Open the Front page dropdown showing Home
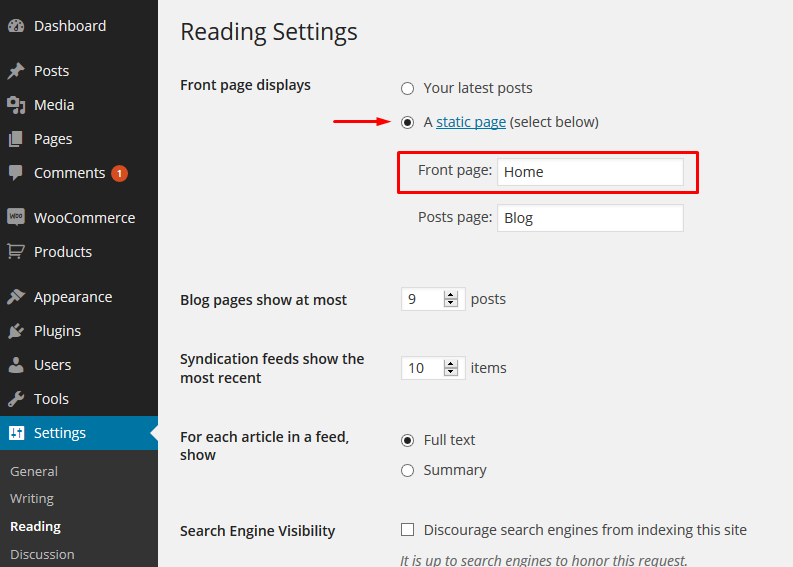 (590, 172)
